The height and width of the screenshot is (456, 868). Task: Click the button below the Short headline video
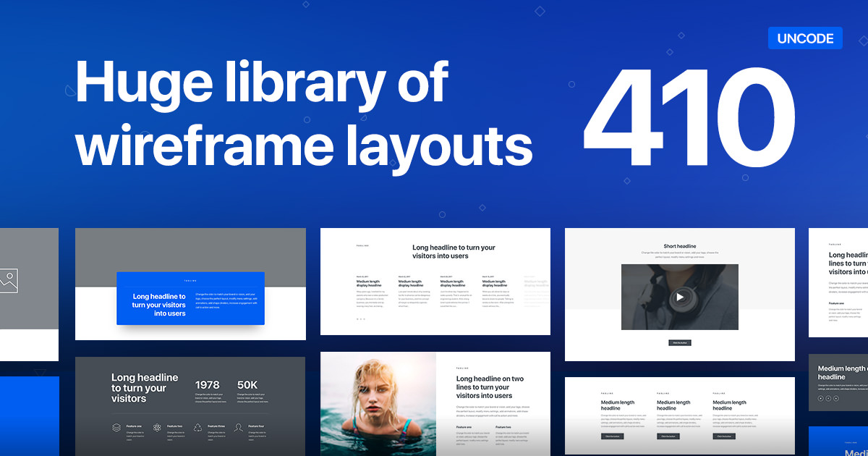(679, 342)
